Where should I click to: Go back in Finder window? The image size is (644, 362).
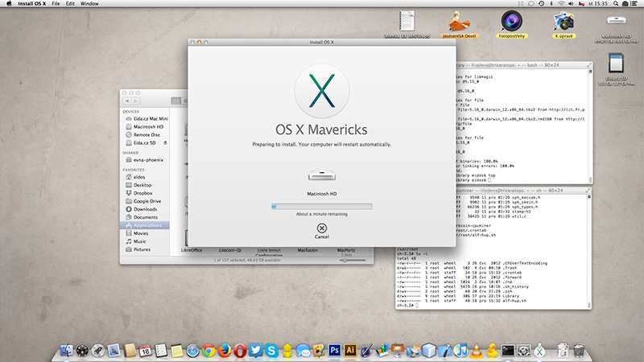pos(127,101)
